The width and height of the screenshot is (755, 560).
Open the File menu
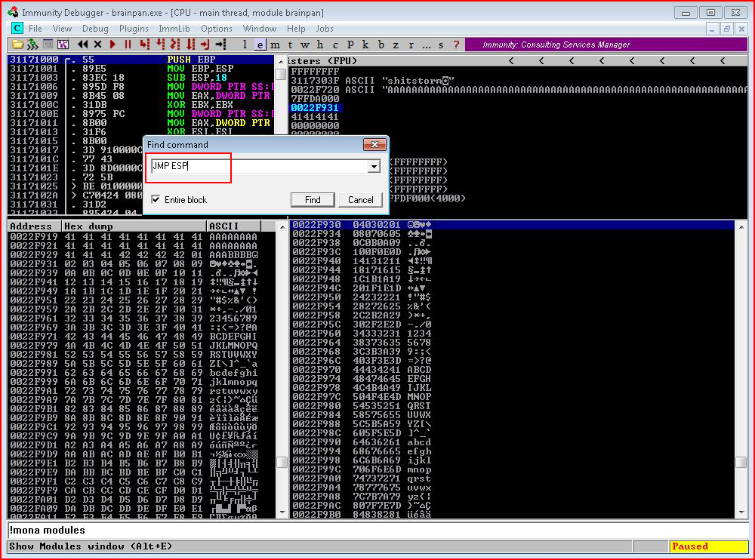[x=35, y=29]
